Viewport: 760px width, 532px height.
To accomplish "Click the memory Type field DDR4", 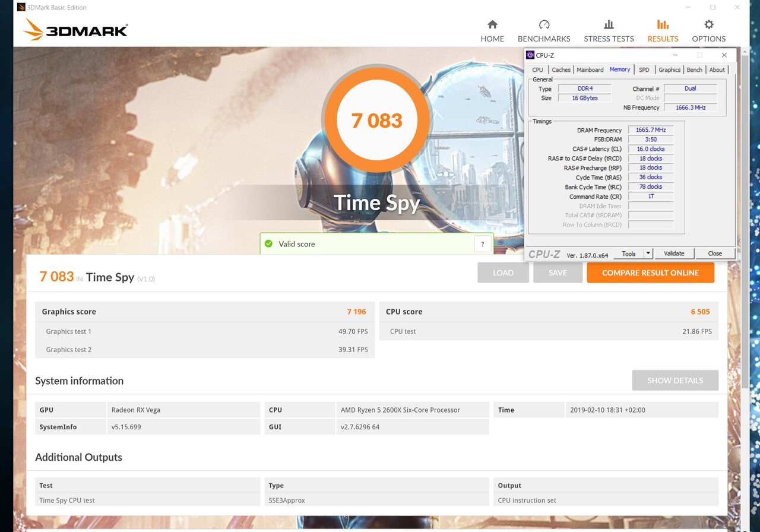I will [x=585, y=88].
